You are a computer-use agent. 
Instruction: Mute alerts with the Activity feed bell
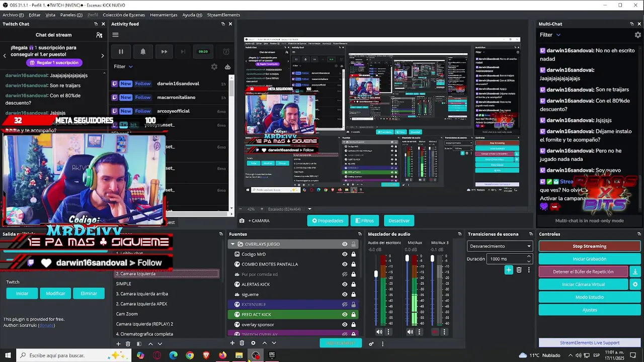pos(143,51)
